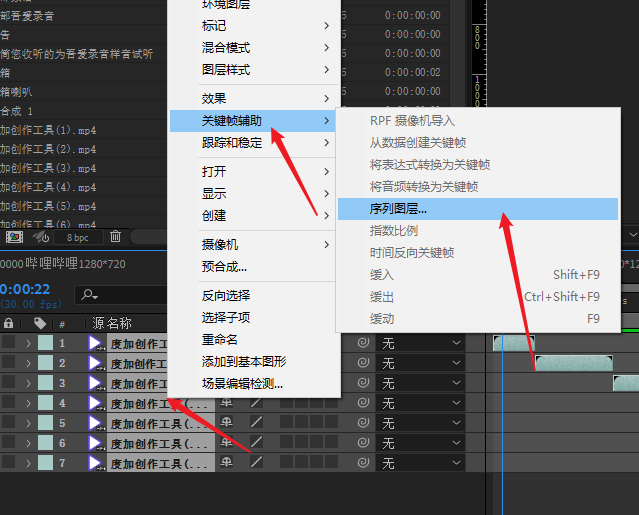The image size is (639, 515).
Task: Click the label color swatch of layer 7
Action: pyautogui.click(x=45, y=462)
